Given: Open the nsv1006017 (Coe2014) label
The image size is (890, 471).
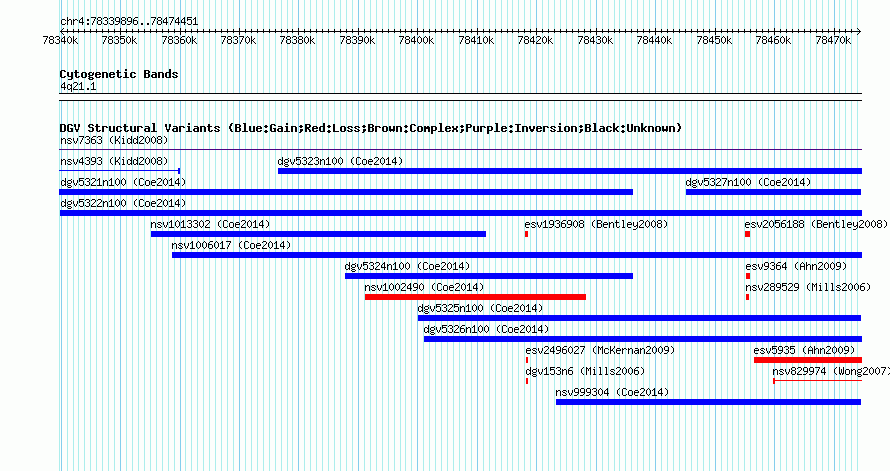Looking at the screenshot, I should 232,245.
